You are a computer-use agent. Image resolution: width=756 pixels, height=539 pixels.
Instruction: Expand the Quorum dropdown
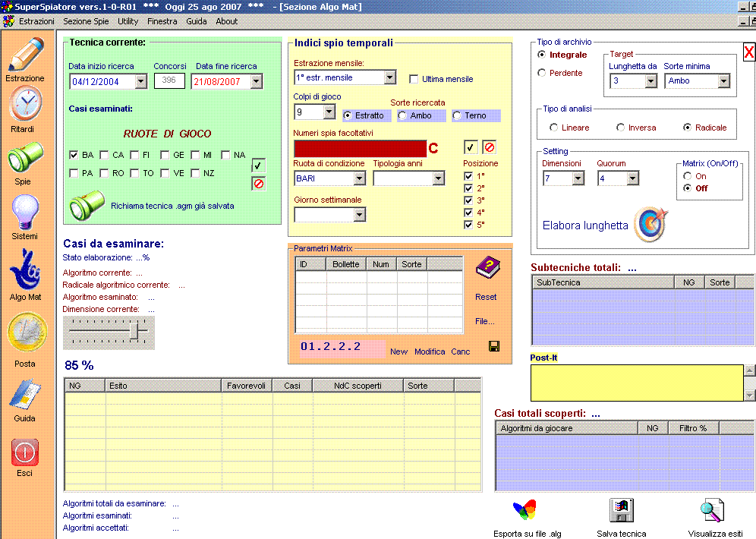pyautogui.click(x=632, y=178)
